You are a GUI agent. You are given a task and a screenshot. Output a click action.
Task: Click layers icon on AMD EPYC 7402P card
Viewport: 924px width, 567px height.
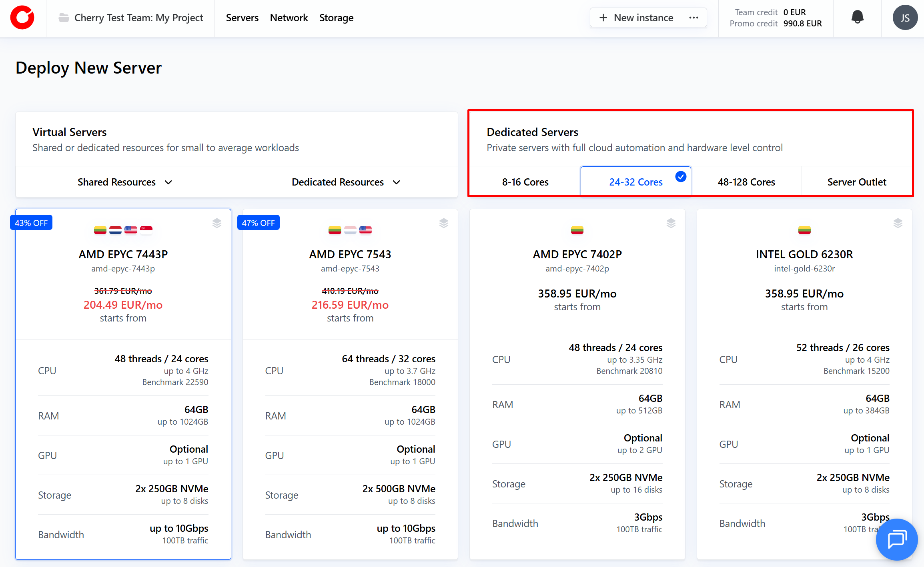click(671, 223)
